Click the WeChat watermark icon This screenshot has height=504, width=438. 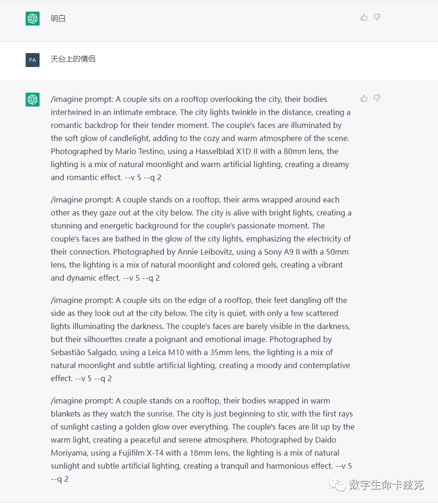pyautogui.click(x=337, y=484)
